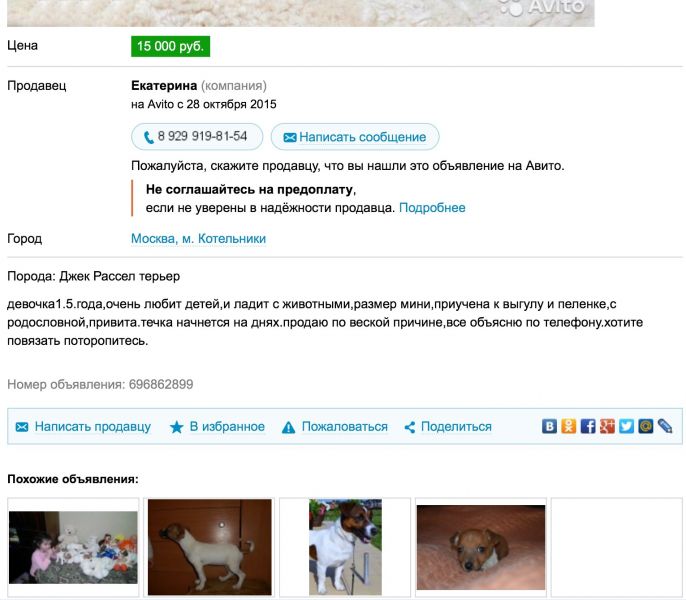
Task: Click the Mail.ru share icon
Action: 645,426
